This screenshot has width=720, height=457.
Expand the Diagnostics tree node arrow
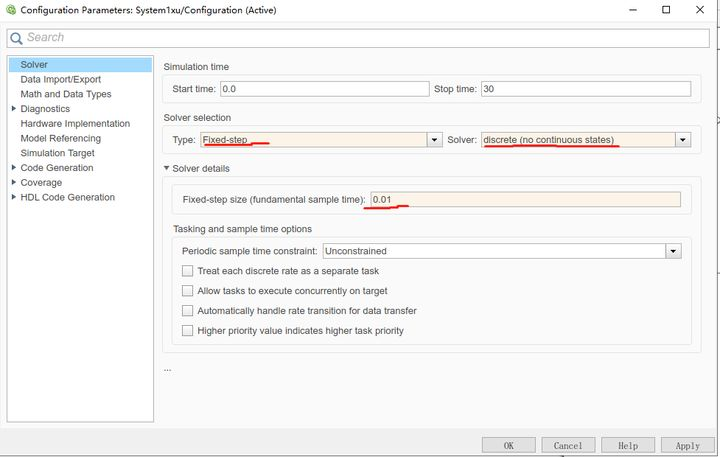point(14,109)
